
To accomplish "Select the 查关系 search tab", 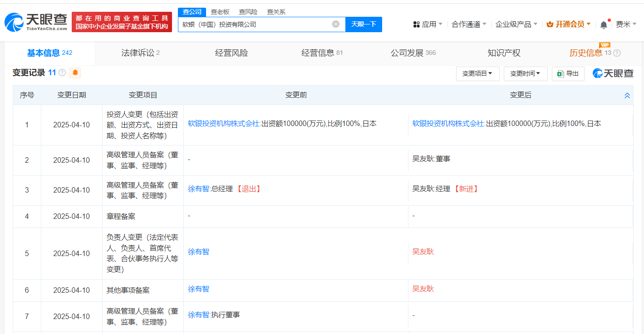I will tap(276, 12).
